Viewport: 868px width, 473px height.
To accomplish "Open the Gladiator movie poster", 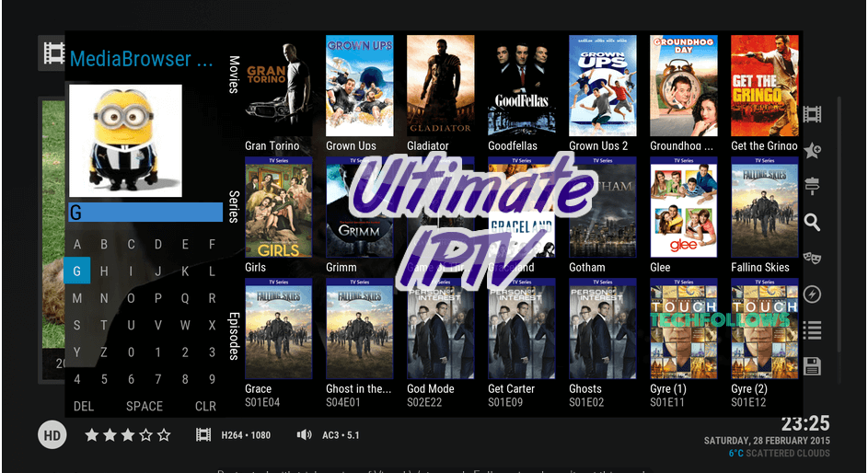I will [x=440, y=86].
